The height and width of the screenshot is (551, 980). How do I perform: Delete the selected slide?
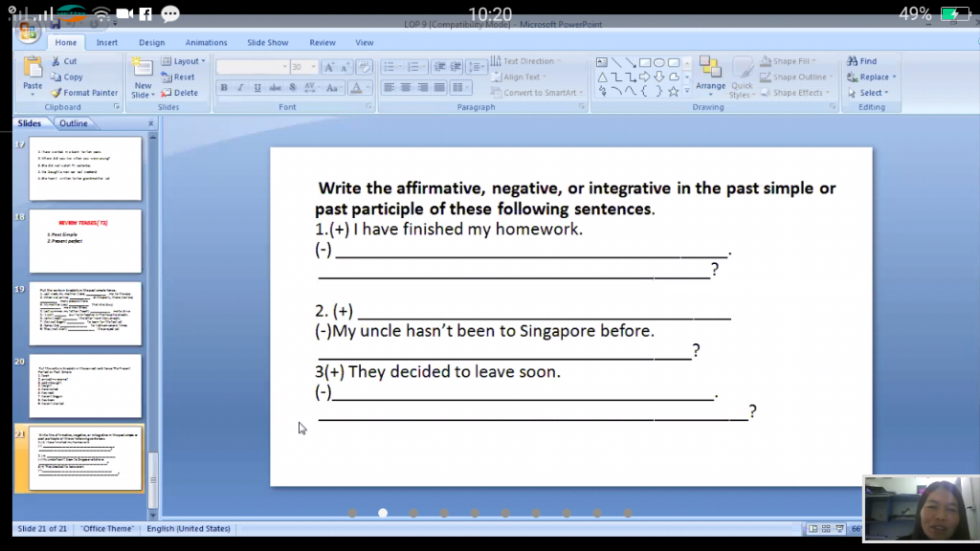click(x=179, y=93)
